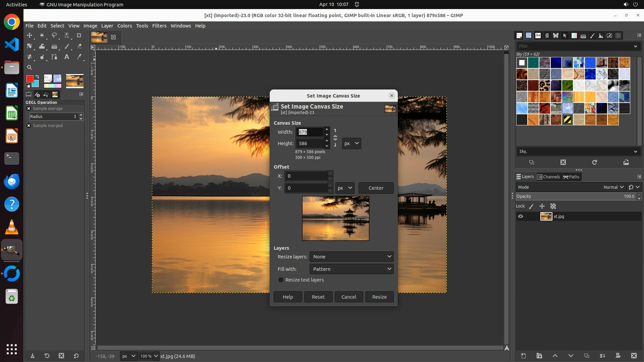This screenshot has height=362, width=644.
Task: Switch to the Channels tab
Action: tap(548, 177)
